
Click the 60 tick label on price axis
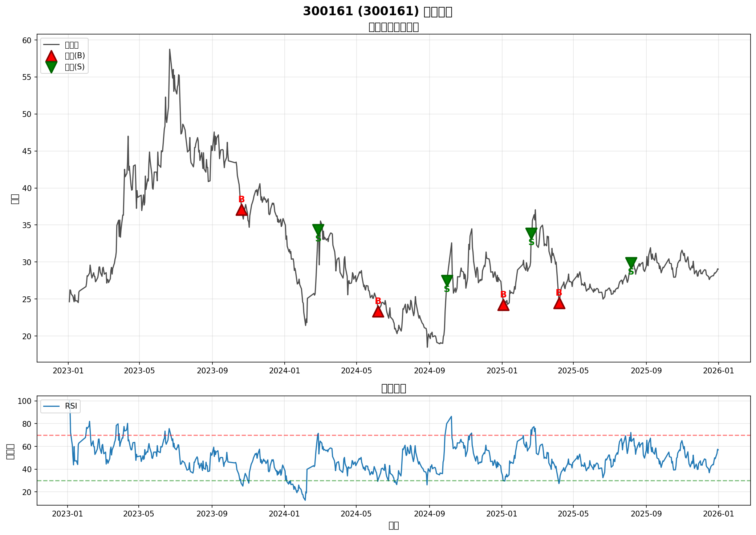(x=27, y=40)
